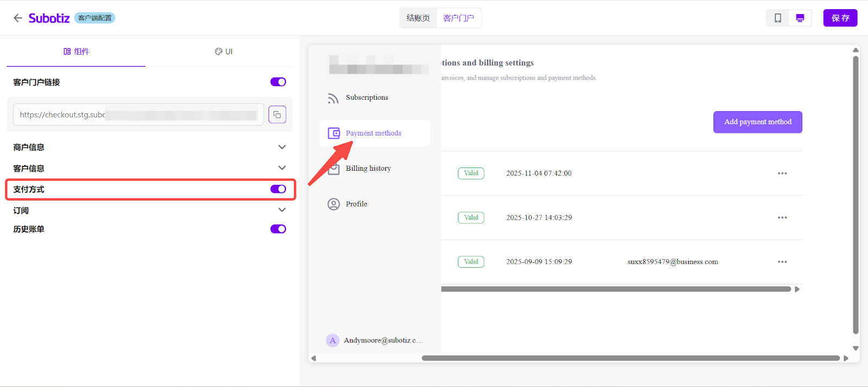The height and width of the screenshot is (387, 868).
Task: Copy the customer portal link
Action: tap(277, 114)
